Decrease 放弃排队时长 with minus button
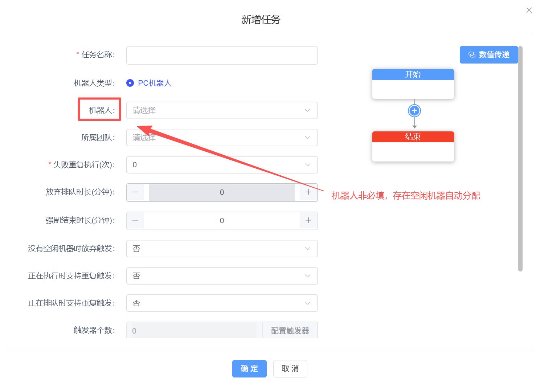The height and width of the screenshot is (392, 540). point(135,192)
